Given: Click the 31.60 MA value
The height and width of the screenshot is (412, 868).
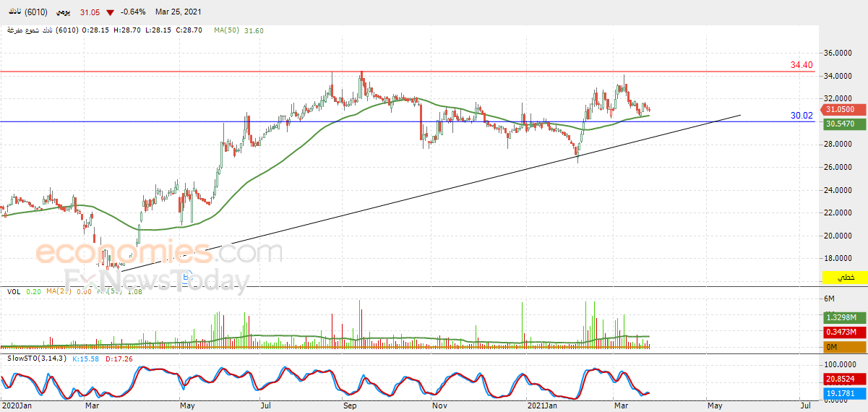Looking at the screenshot, I should point(254,30).
